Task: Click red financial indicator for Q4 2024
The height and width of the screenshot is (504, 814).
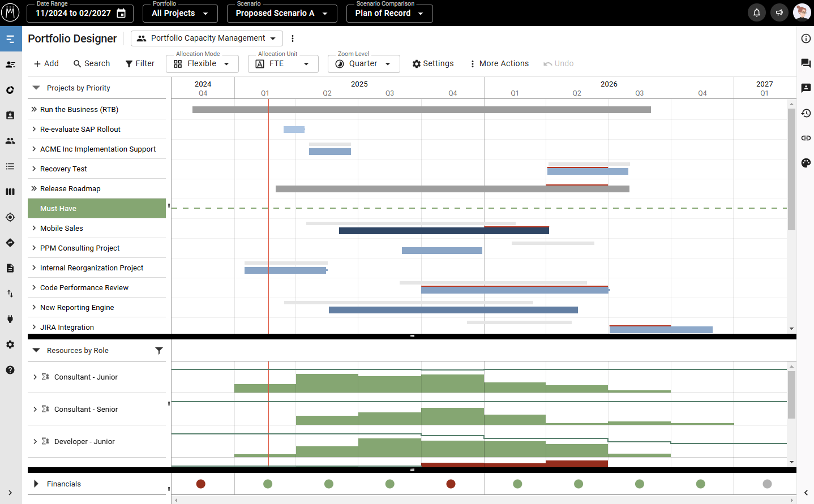Action: [x=200, y=484]
